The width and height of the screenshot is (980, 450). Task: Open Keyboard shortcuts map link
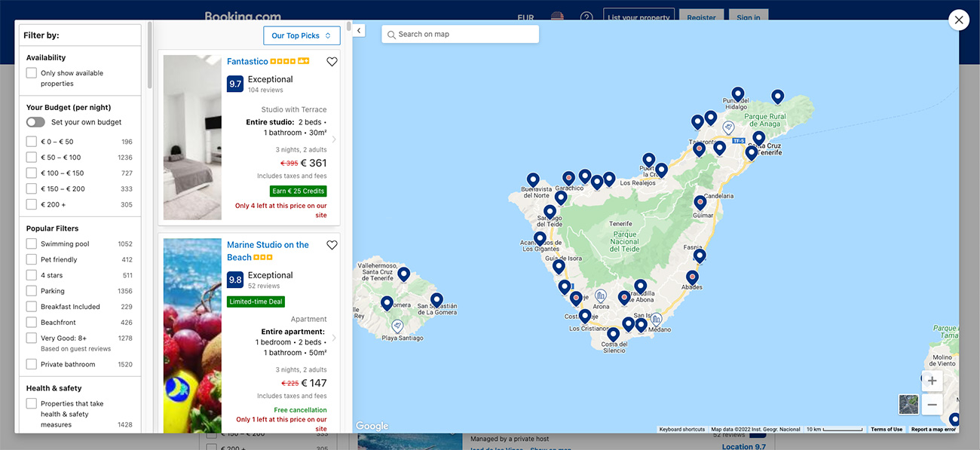(x=681, y=430)
